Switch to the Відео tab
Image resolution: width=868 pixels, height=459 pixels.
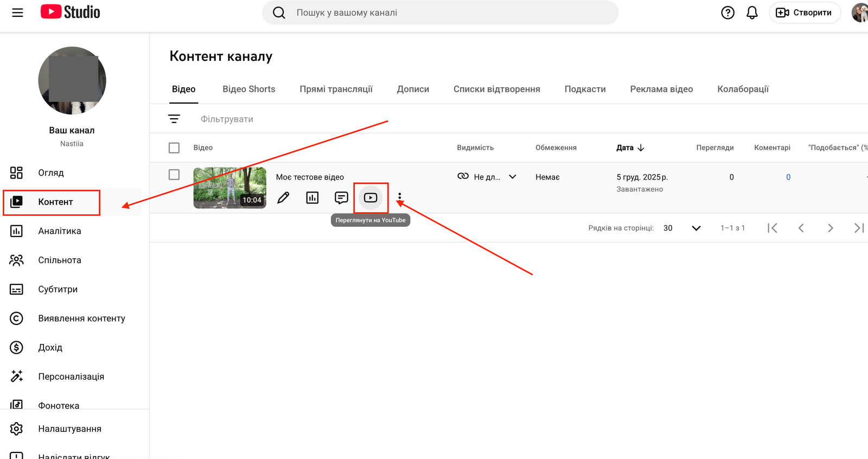[184, 89]
